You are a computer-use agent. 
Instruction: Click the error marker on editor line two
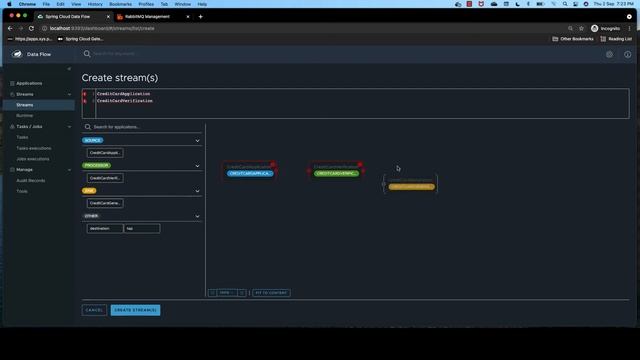[x=84, y=101]
